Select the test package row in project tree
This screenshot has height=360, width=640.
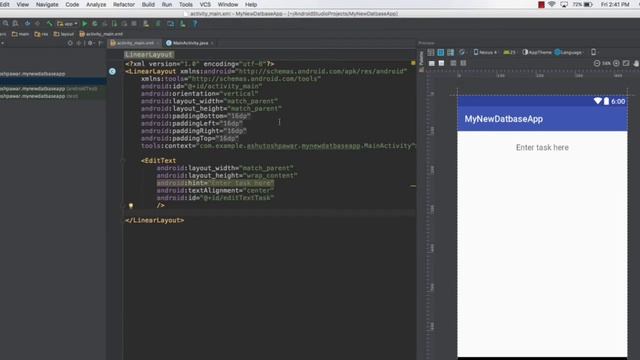(x=53, y=96)
